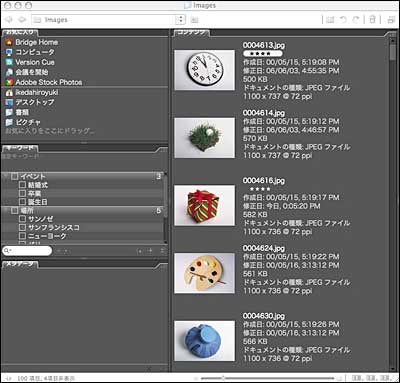Check the ニューヨーク keyword checkbox
Screen dimensions: 400x383
(x=22, y=236)
